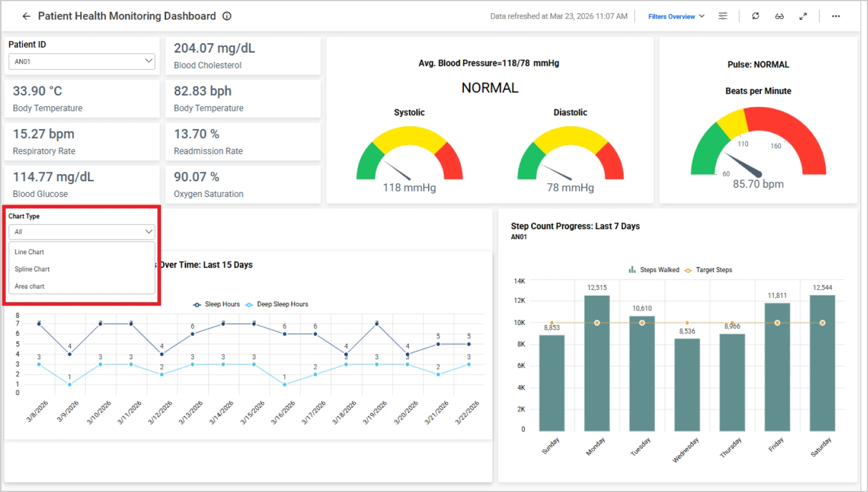Expand the Filters Overview dropdown
Image resolution: width=868 pixels, height=492 pixels.
click(x=676, y=16)
